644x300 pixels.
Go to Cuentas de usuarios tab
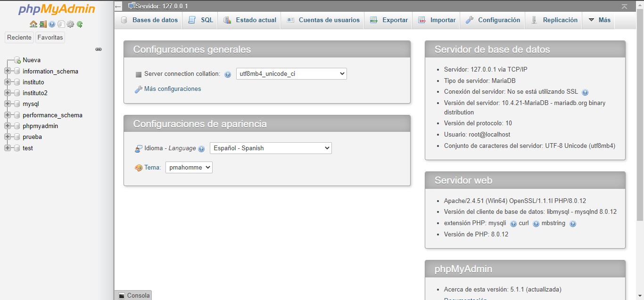point(323,20)
